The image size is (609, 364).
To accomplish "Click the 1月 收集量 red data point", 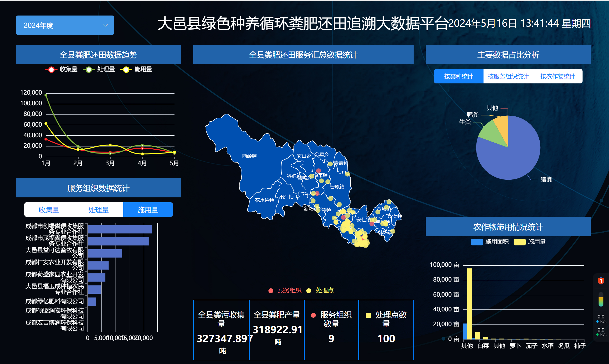I will tap(46, 139).
